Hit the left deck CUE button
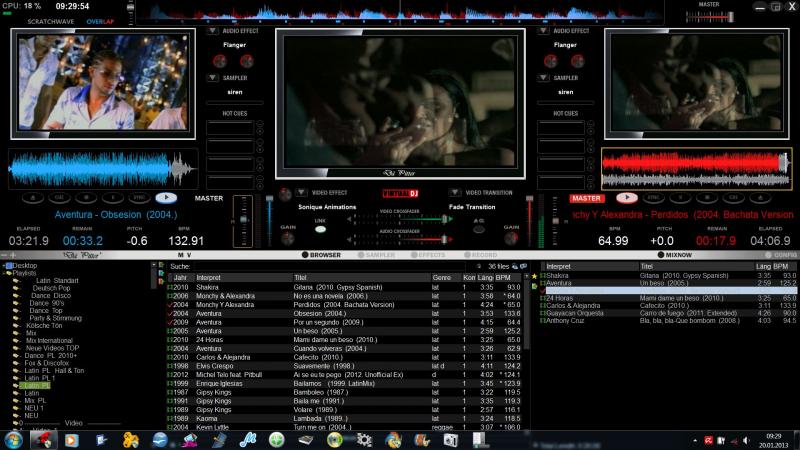 [59, 198]
